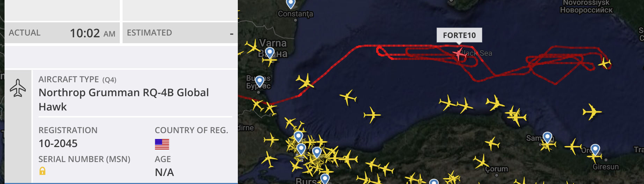Image resolution: width=644 pixels, height=184 pixels.
Task: Click the ESTIMATED time field
Action: tap(180, 33)
